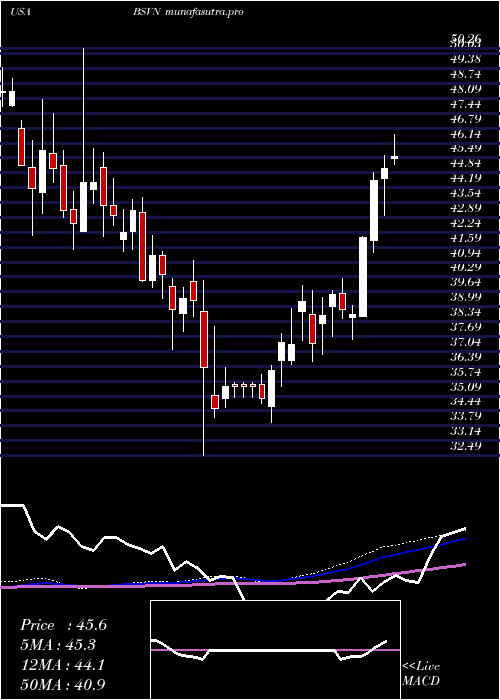Select the 38.34 price axis label

coord(466,312)
